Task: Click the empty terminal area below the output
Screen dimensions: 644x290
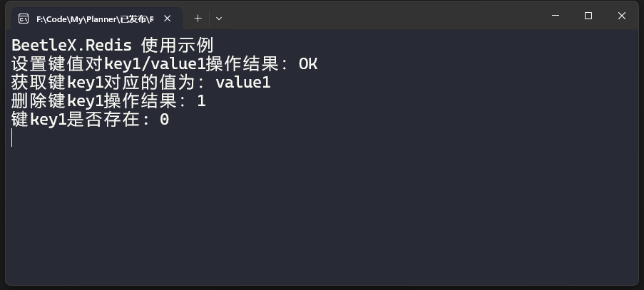Action: (321, 214)
